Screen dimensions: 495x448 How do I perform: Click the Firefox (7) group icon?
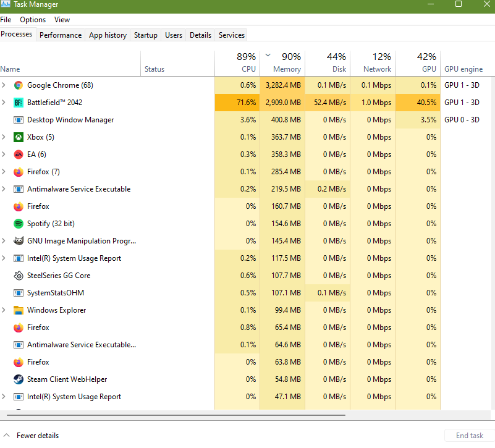coord(19,172)
